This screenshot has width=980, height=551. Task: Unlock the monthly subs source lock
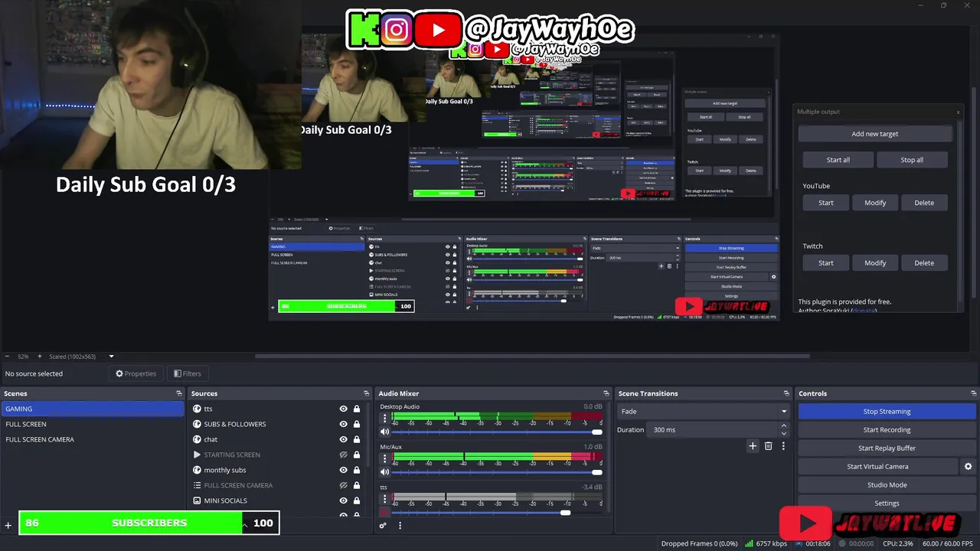pyautogui.click(x=357, y=470)
